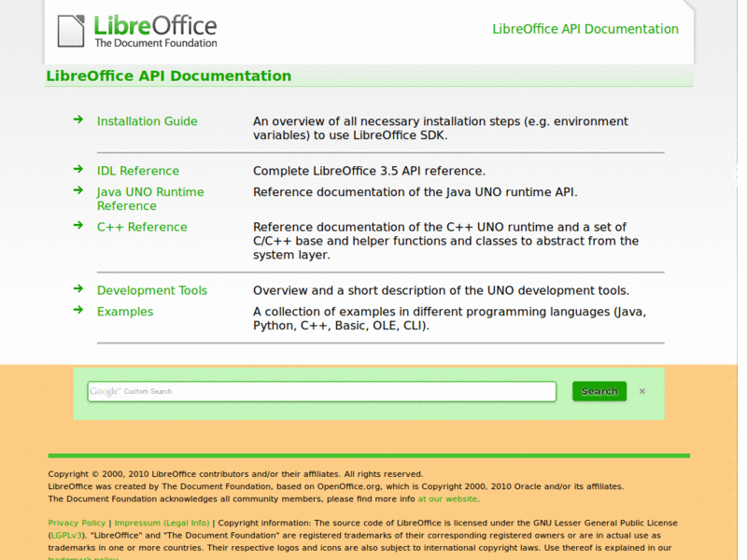Screen dimensions: 747x560
Task: Click 'The Document Foundation' tagline under logo
Action: point(156,43)
